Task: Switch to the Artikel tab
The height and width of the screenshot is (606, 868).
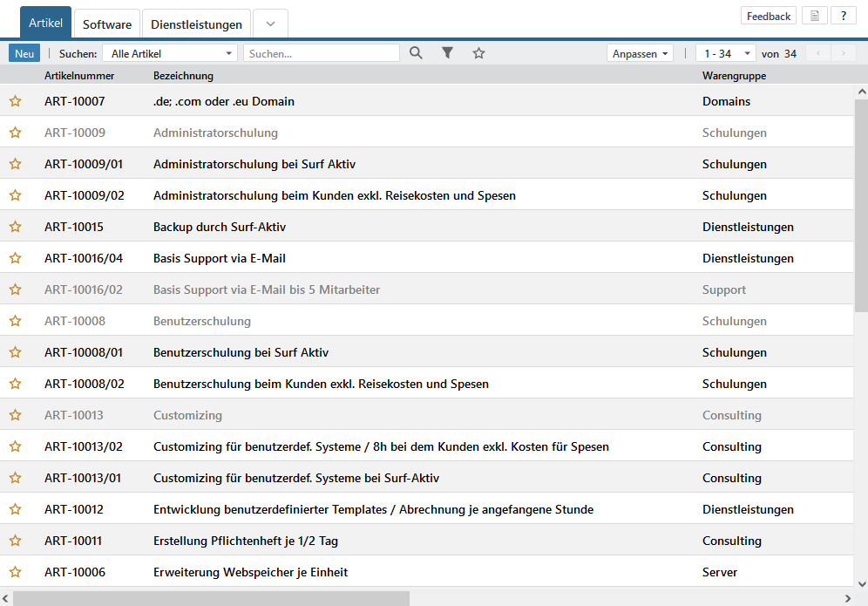Action: tap(45, 23)
